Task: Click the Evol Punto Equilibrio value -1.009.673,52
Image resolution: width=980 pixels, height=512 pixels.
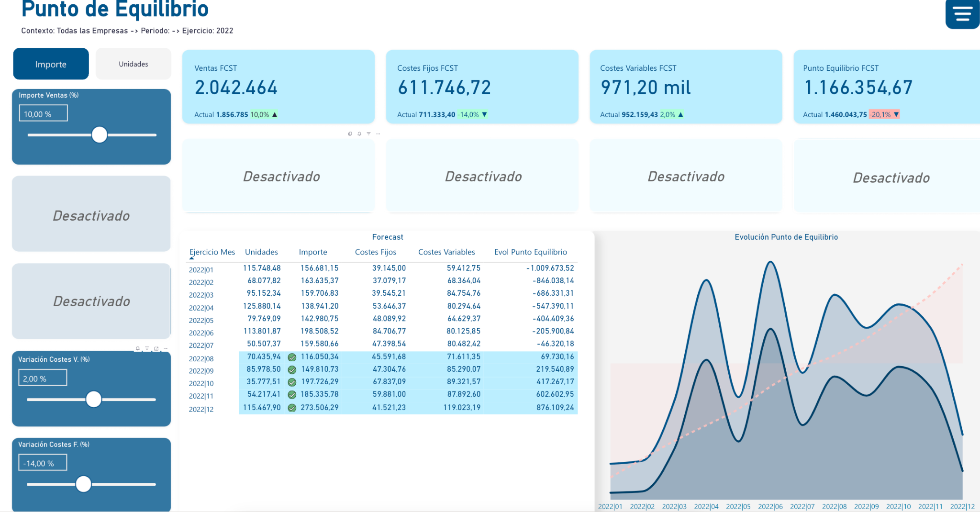Action: (x=550, y=268)
